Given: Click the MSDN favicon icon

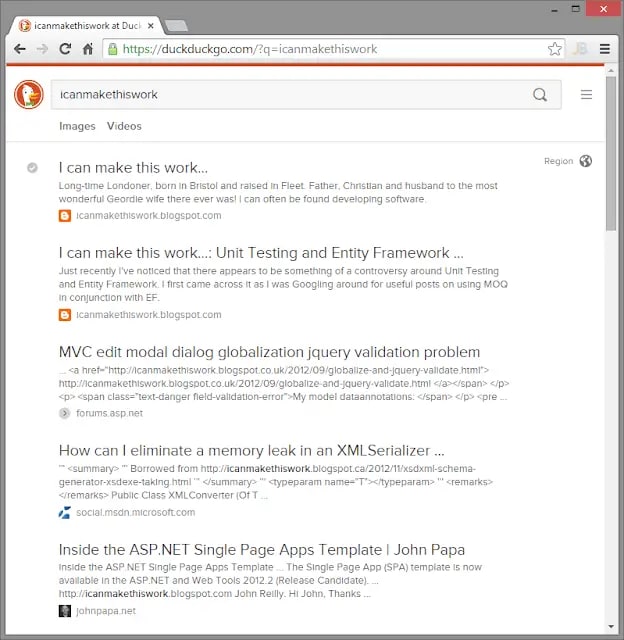Looking at the screenshot, I should (x=64, y=512).
